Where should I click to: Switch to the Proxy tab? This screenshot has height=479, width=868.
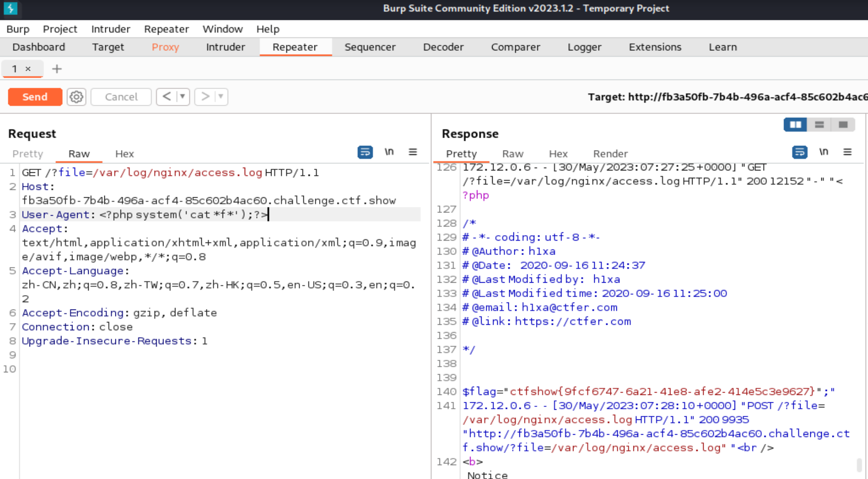(x=165, y=47)
